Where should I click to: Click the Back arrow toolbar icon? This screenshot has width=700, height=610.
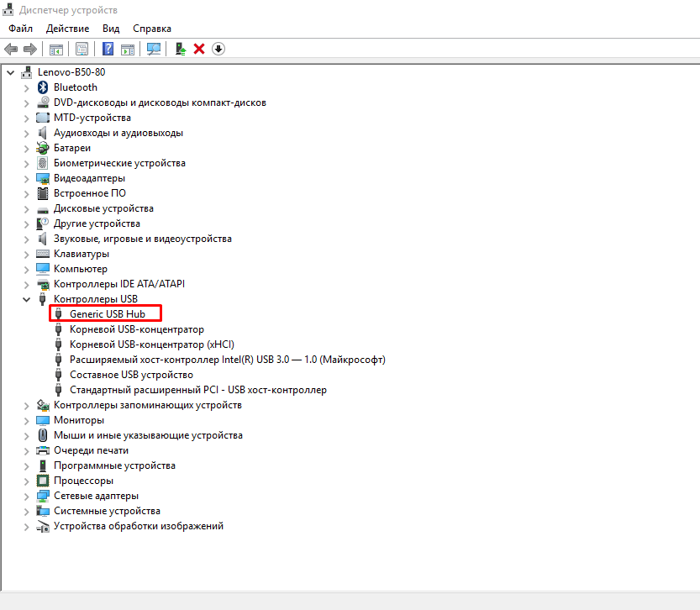pos(11,49)
